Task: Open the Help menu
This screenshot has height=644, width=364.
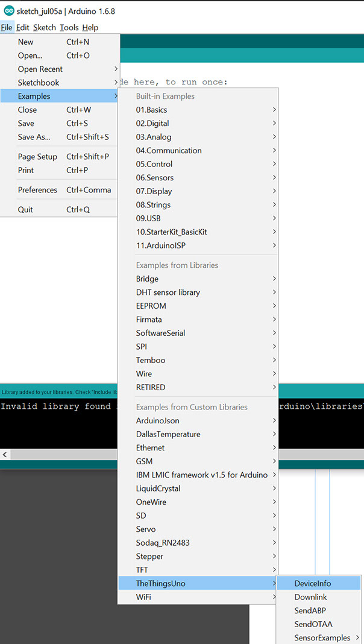Action: click(x=90, y=28)
